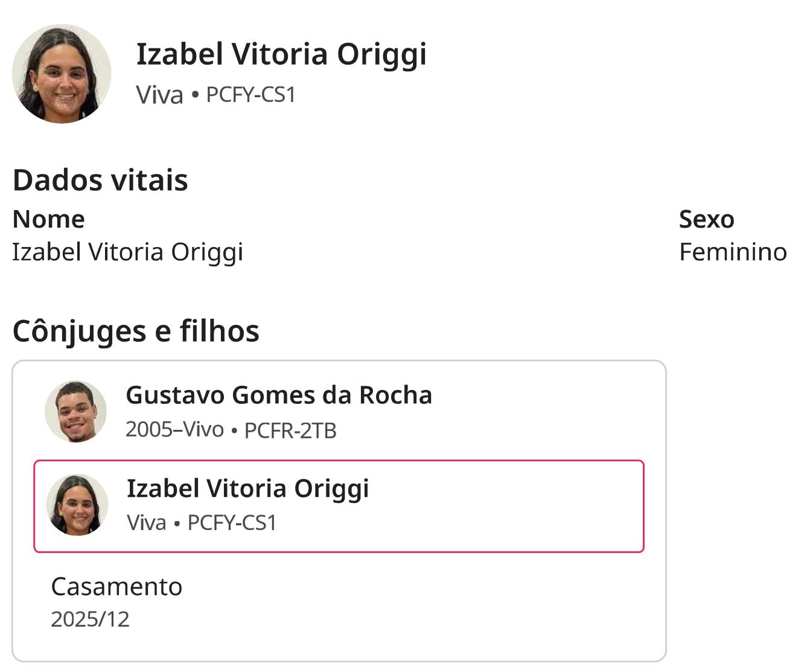Open the Casamento marriage event
The height and width of the screenshot is (672, 810).
116,586
